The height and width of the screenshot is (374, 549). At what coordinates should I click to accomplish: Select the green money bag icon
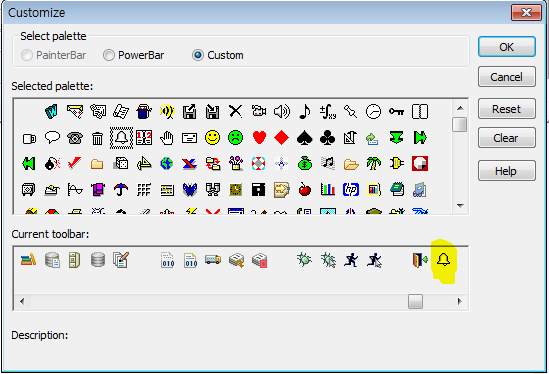pyautogui.click(x=305, y=163)
